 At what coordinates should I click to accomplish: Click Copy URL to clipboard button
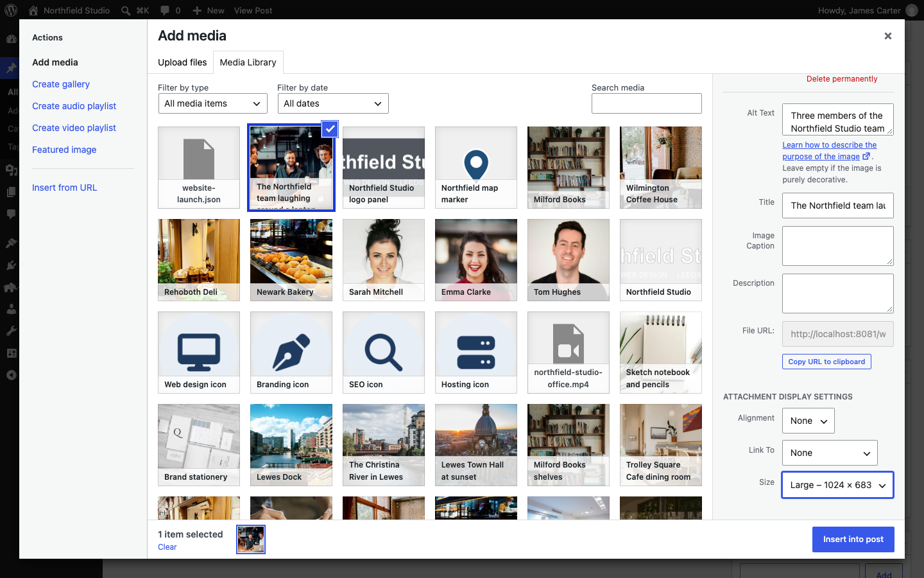point(826,362)
